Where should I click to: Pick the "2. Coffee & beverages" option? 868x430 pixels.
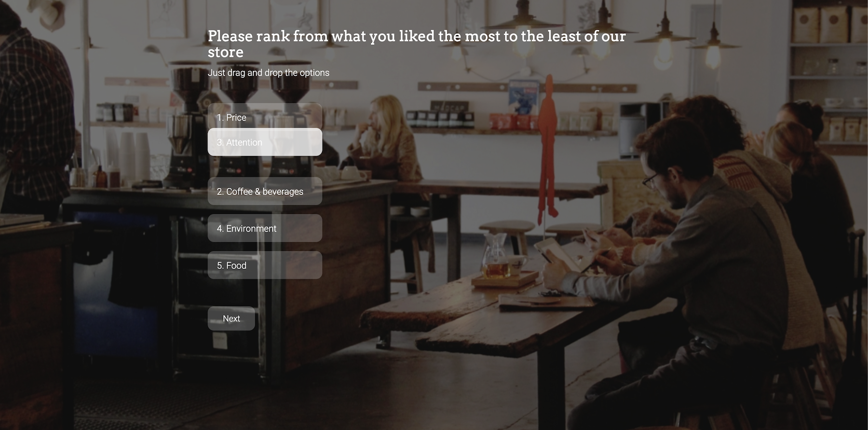click(265, 191)
